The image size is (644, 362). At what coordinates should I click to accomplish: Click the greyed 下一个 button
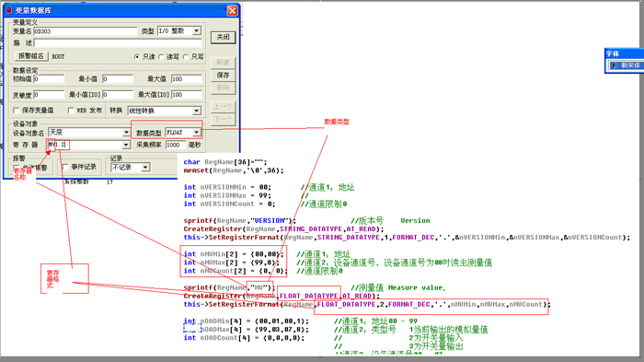click(x=223, y=120)
